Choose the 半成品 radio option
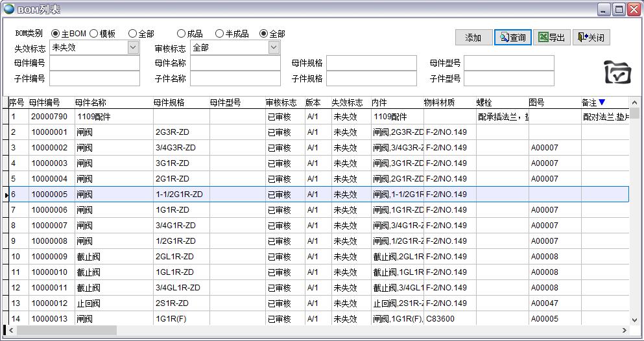 (x=219, y=34)
